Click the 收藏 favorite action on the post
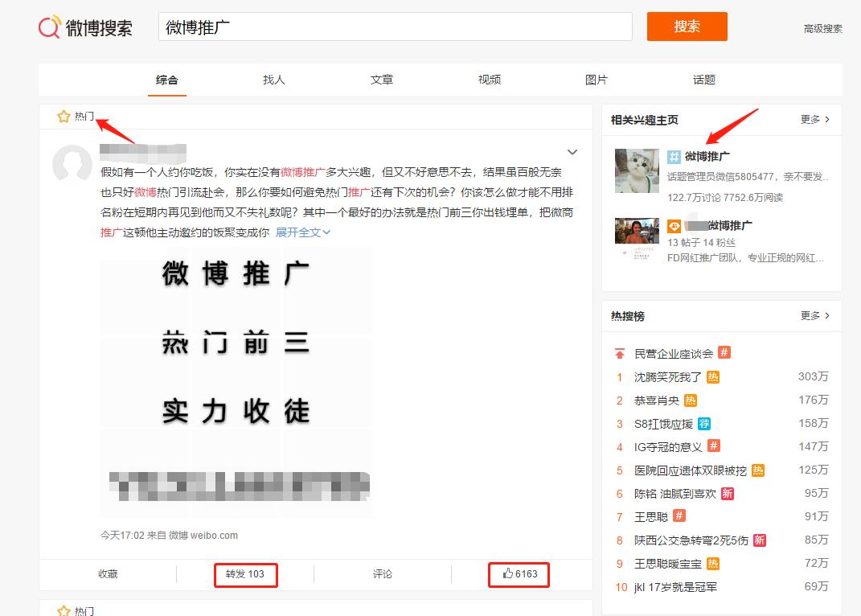Screen dimensions: 861x616 point(107,573)
